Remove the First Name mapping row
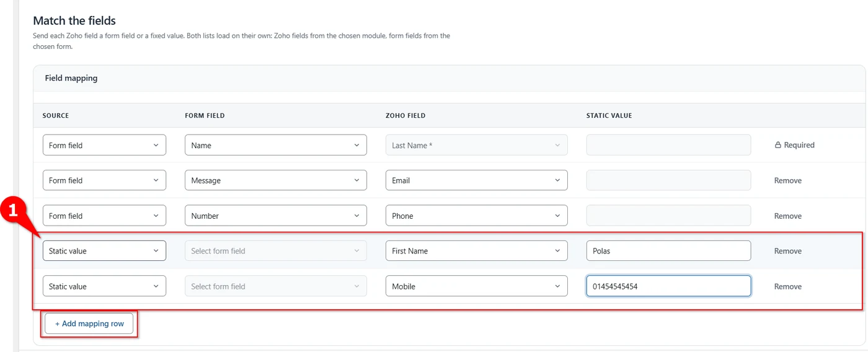Image resolution: width=868 pixels, height=352 pixels. 787,251
